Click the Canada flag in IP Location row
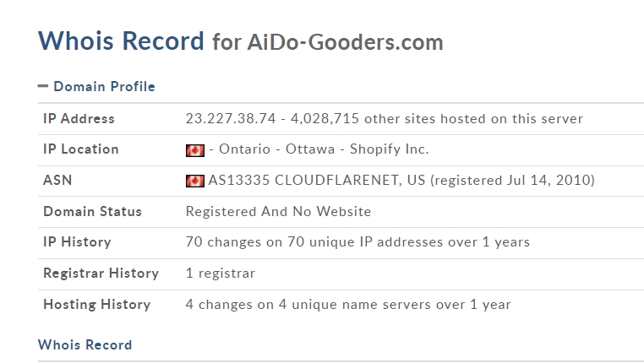The image size is (644, 363). tap(194, 150)
